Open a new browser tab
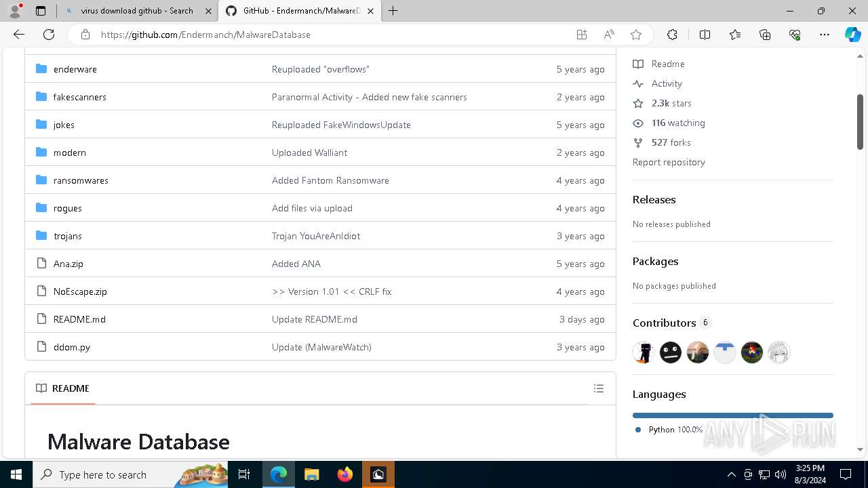 pos(393,11)
